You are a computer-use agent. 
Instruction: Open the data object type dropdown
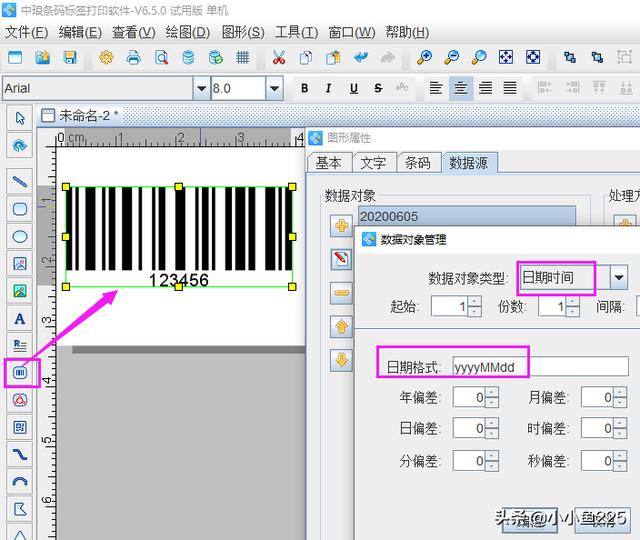click(x=619, y=277)
